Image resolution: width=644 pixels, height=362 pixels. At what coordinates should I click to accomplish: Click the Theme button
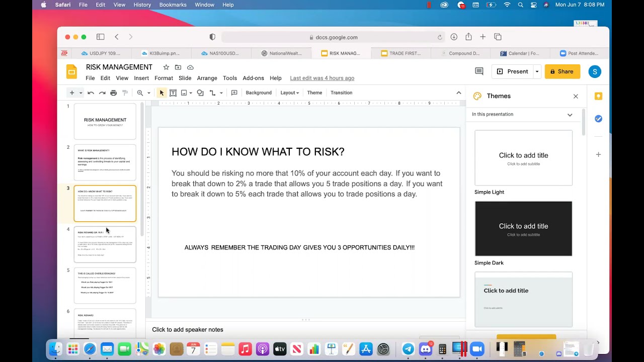(x=314, y=93)
